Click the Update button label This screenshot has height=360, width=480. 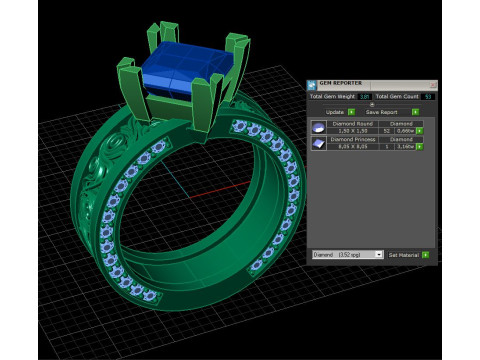(335, 112)
